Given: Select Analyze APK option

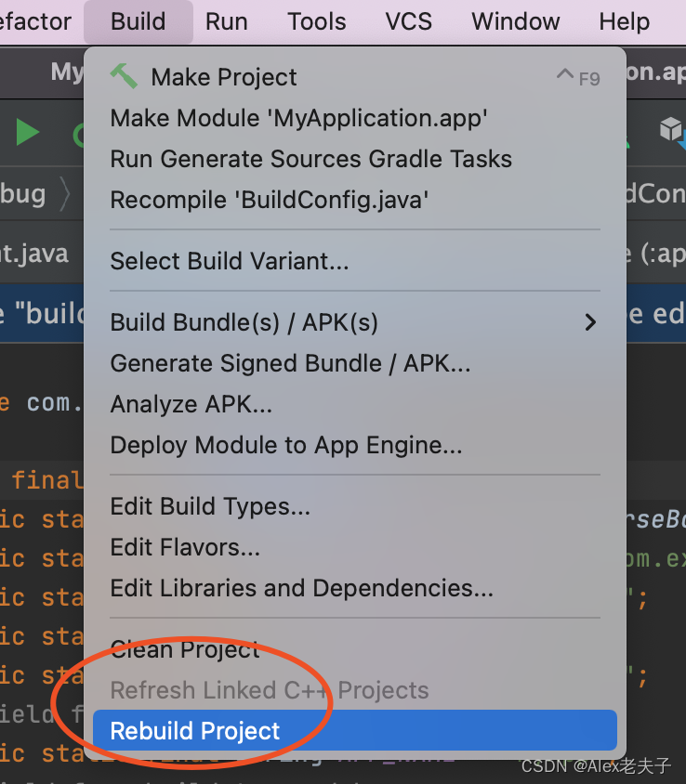Looking at the screenshot, I should pyautogui.click(x=191, y=404).
